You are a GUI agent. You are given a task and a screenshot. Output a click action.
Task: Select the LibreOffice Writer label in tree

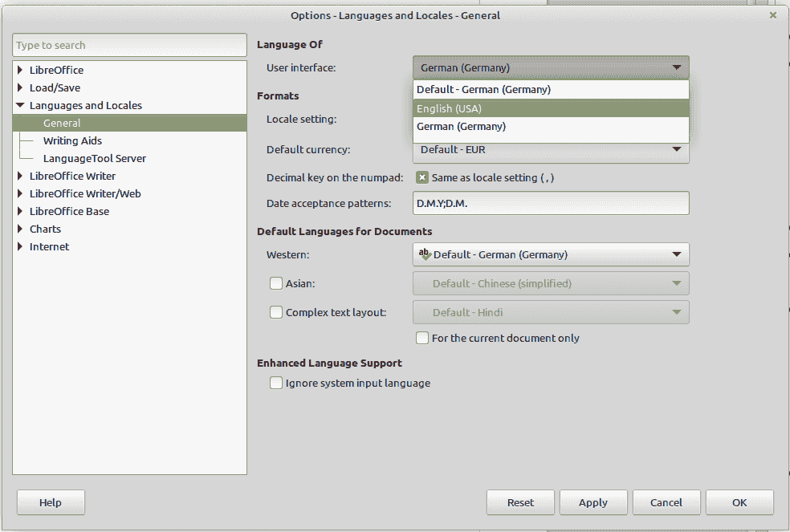(x=72, y=176)
